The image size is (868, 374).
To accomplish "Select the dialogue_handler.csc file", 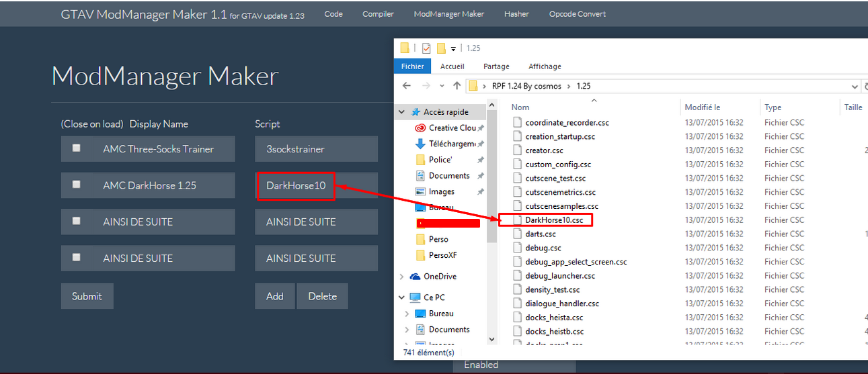I will coord(562,303).
